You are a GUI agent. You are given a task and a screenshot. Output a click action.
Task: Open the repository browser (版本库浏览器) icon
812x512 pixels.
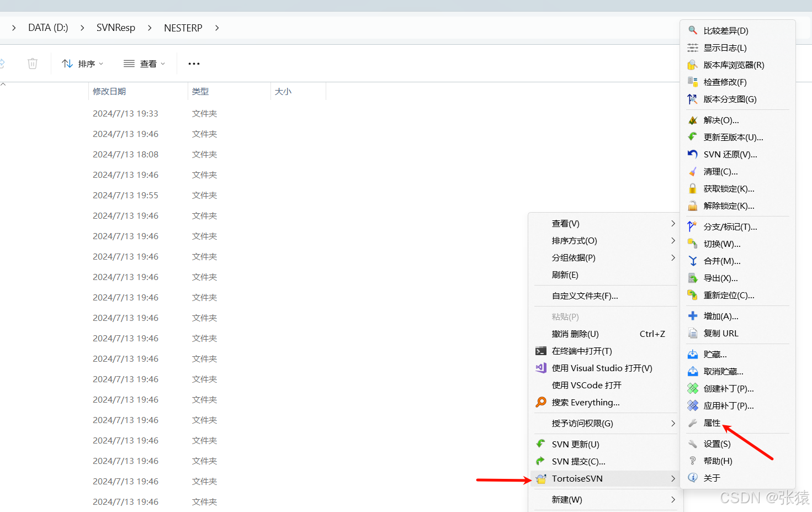coord(692,65)
